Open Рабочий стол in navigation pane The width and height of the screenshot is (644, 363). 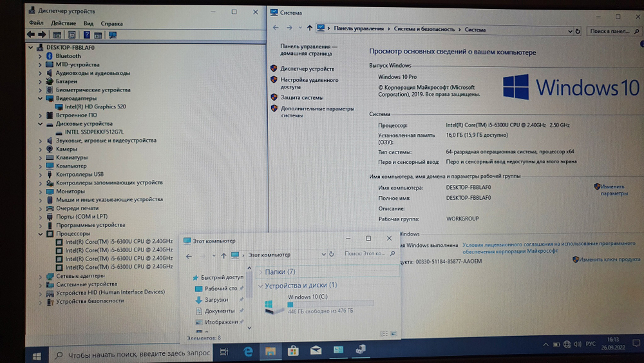tap(220, 289)
